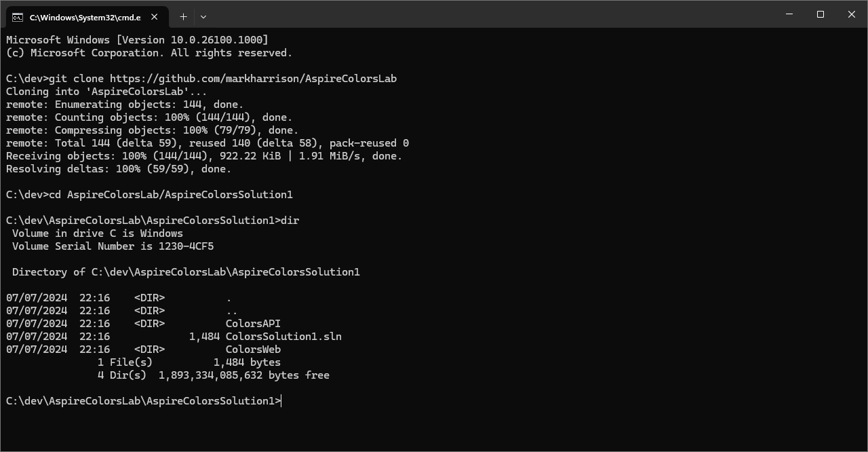Image resolution: width=868 pixels, height=452 pixels.
Task: Open a new terminal tab
Action: pos(183,16)
